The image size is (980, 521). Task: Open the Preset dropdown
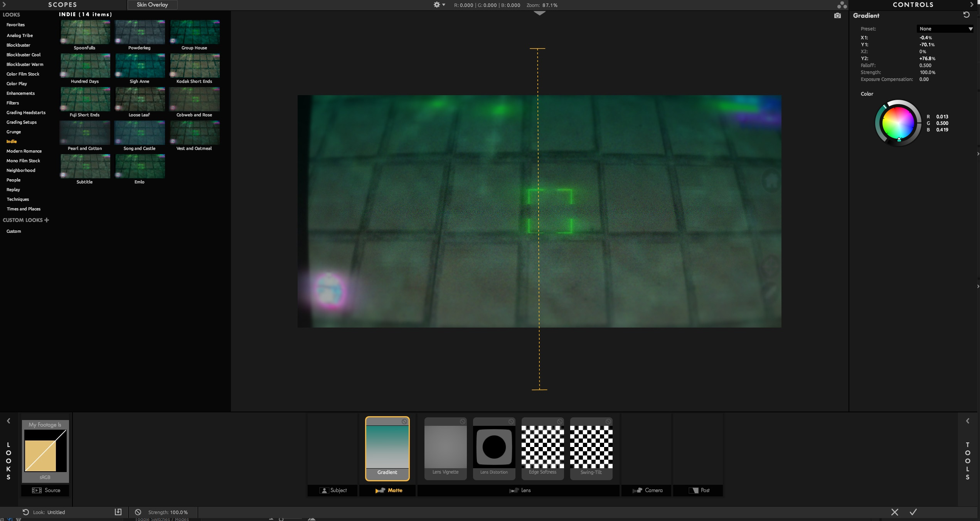pyautogui.click(x=945, y=29)
